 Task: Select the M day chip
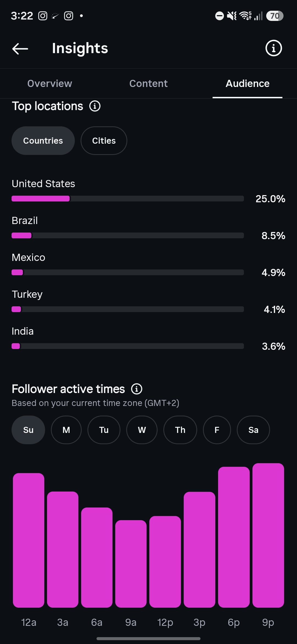click(66, 430)
